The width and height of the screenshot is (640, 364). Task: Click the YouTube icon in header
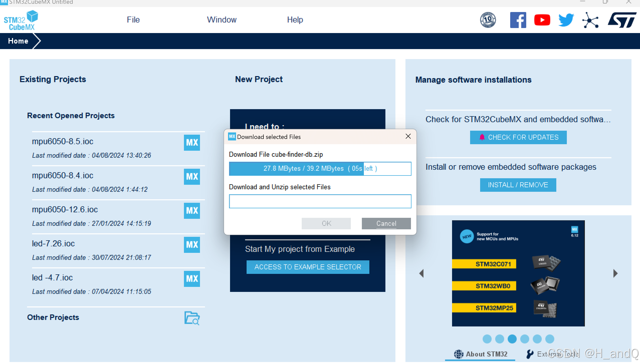542,20
